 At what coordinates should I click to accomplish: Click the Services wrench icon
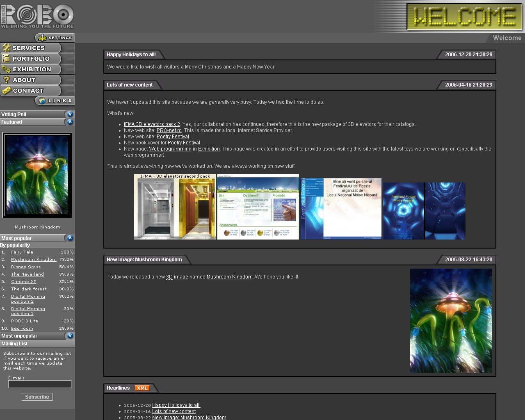(6, 48)
